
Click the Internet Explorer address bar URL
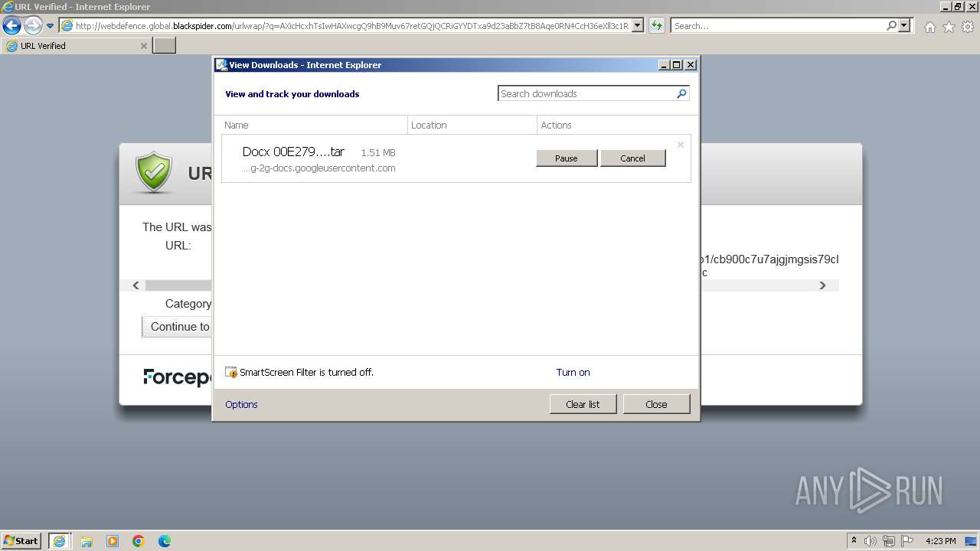[x=352, y=26]
